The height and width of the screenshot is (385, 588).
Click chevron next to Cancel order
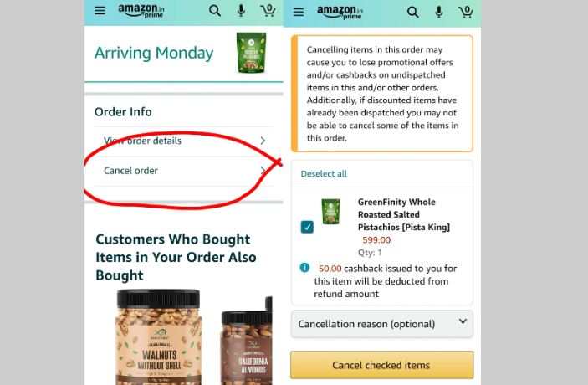(263, 171)
